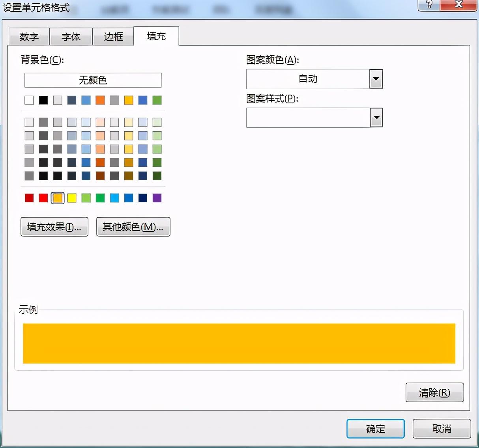
Task: Confirm with the 确定 button
Action: (x=375, y=429)
